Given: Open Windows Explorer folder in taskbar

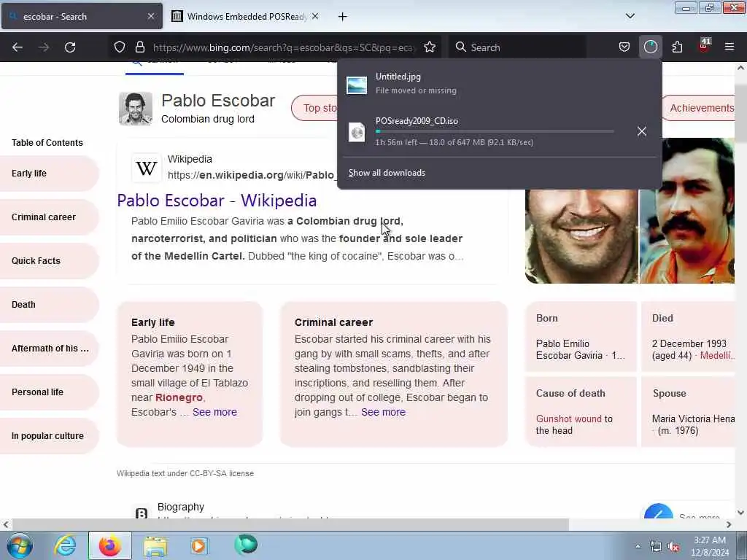Looking at the screenshot, I should tap(155, 545).
